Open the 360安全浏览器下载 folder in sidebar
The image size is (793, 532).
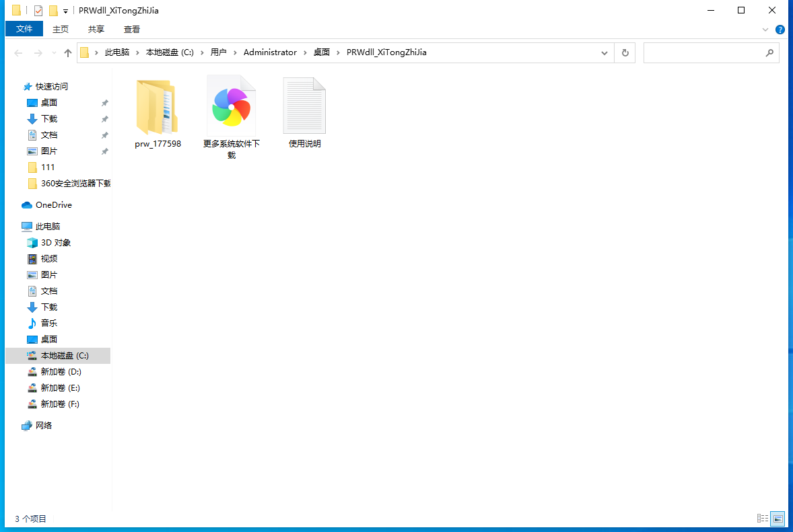point(76,184)
